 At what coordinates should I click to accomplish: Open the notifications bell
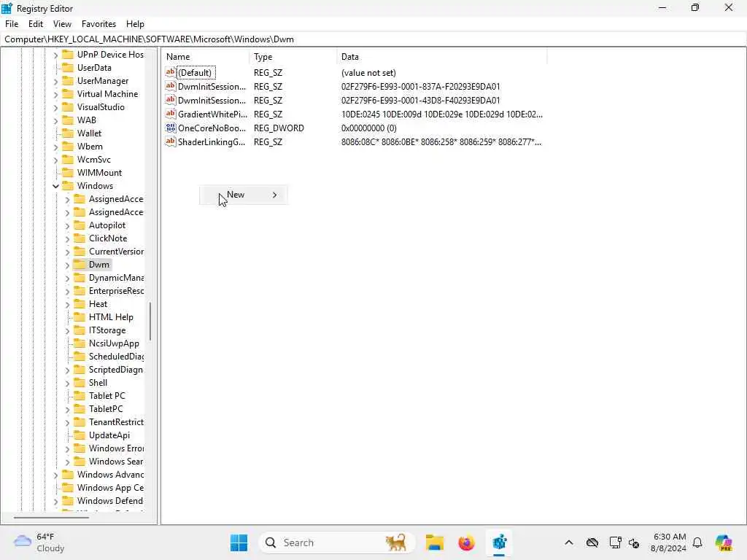point(697,542)
